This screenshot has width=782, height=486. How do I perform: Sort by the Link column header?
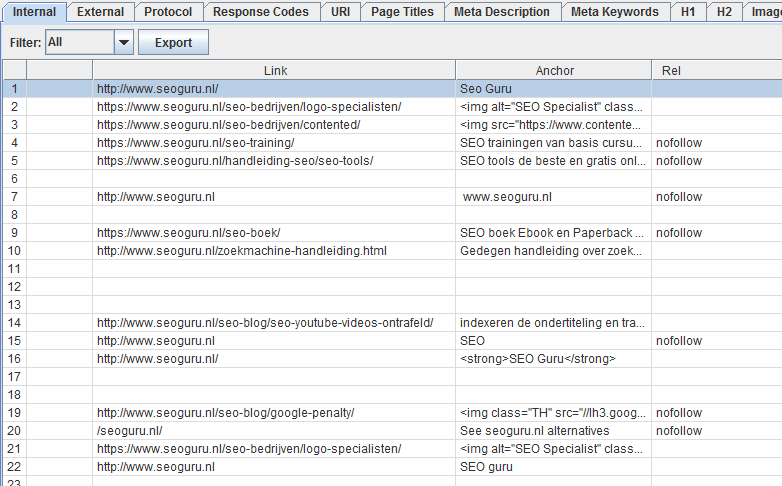[x=274, y=70]
